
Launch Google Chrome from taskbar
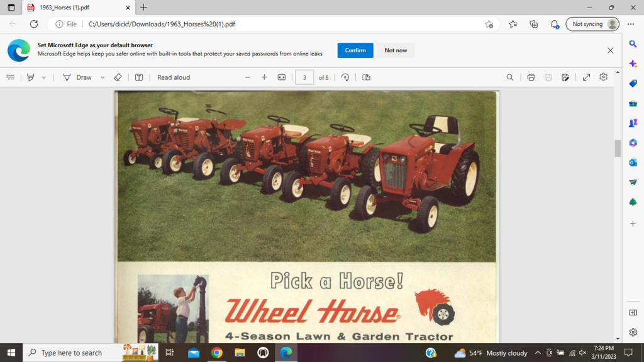(217, 353)
